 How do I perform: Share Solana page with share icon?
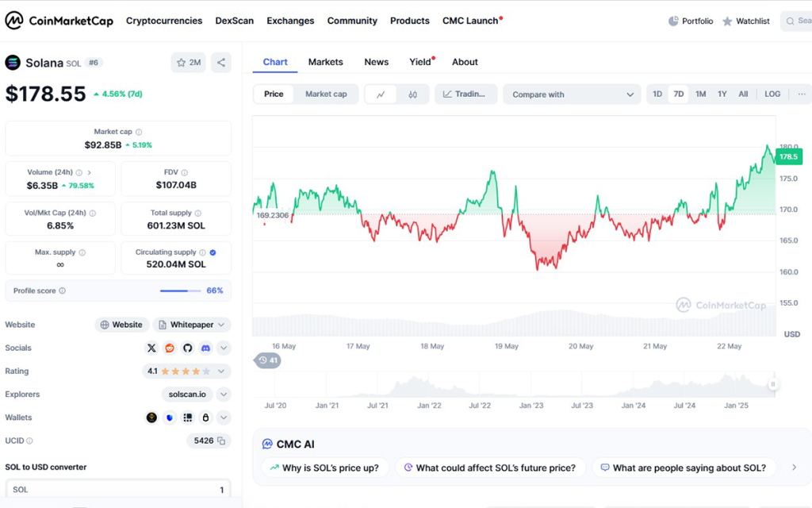221,63
